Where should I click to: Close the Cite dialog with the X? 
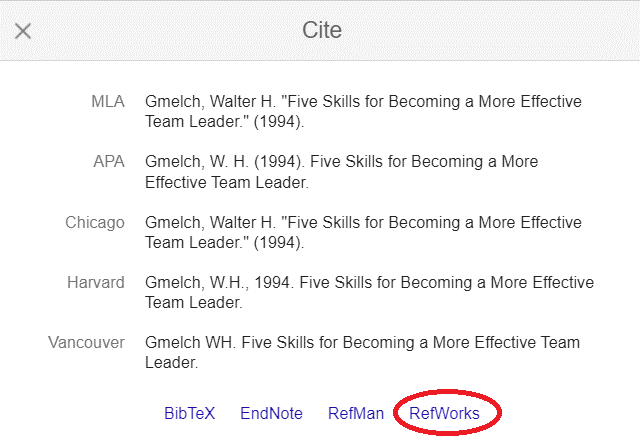[x=23, y=30]
